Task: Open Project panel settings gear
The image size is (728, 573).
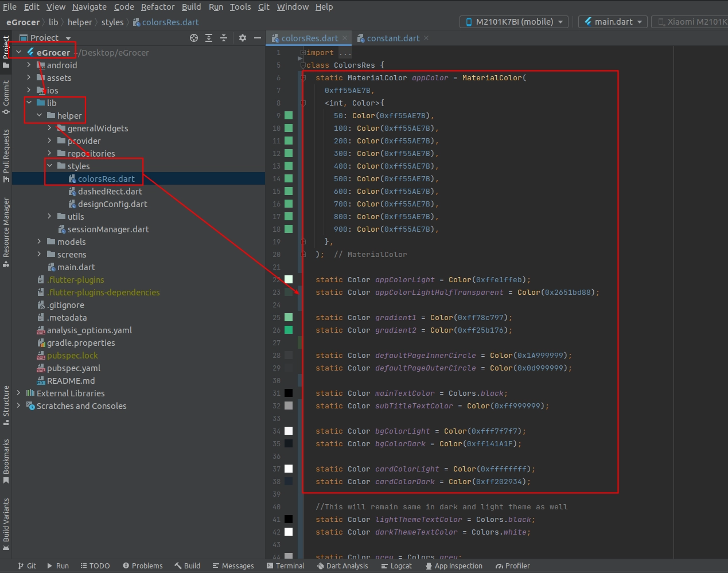Action: coord(243,38)
